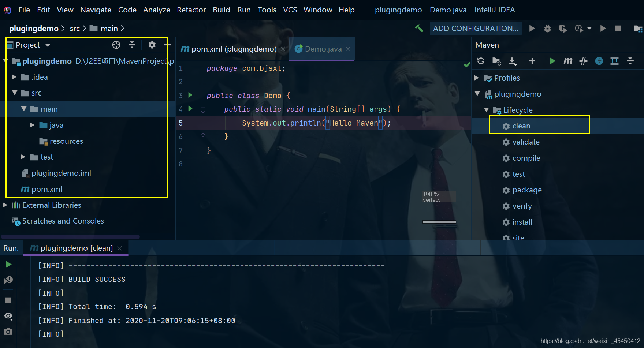Click plugingdemo breadcrumb in navigation bar

(34, 29)
